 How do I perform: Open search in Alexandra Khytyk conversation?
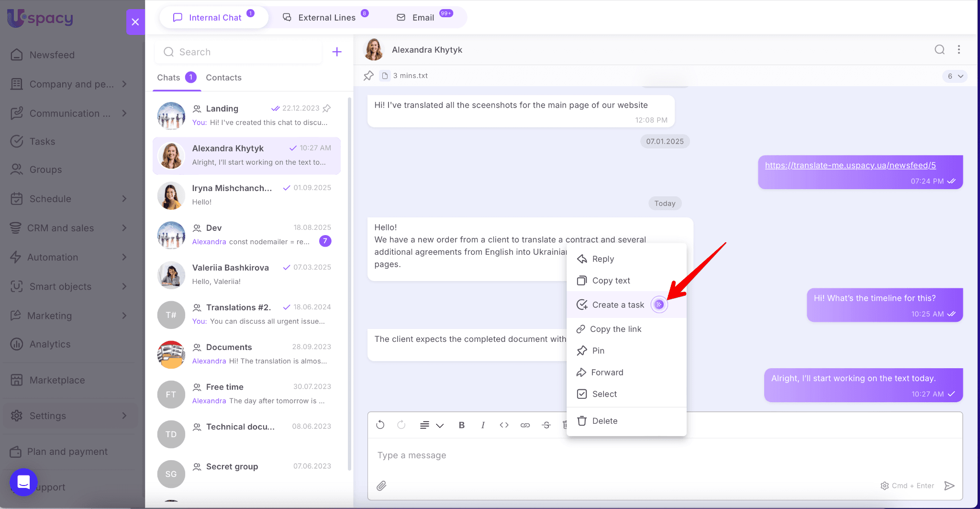pyautogui.click(x=939, y=50)
